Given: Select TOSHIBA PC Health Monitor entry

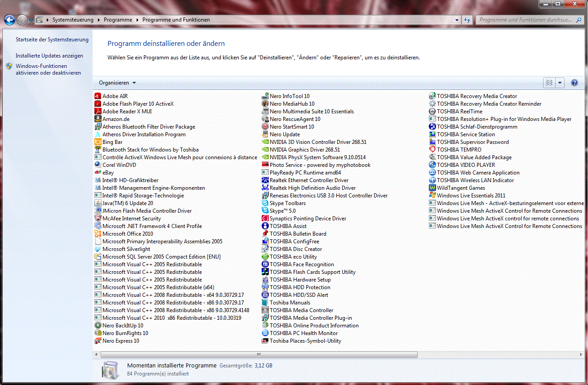Looking at the screenshot, I should click(x=300, y=333).
